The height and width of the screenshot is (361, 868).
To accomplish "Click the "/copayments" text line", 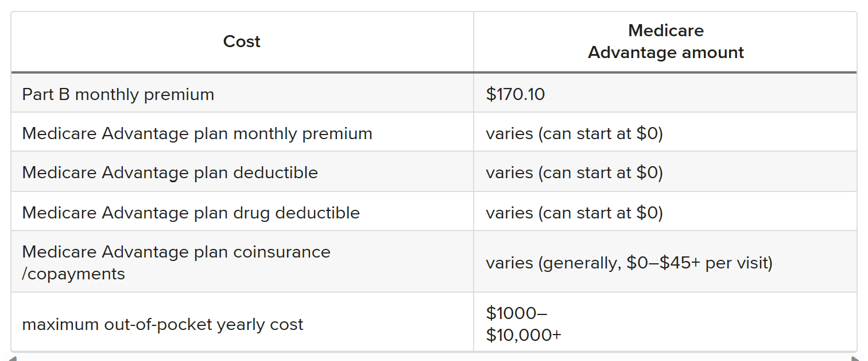I will coord(73,274).
